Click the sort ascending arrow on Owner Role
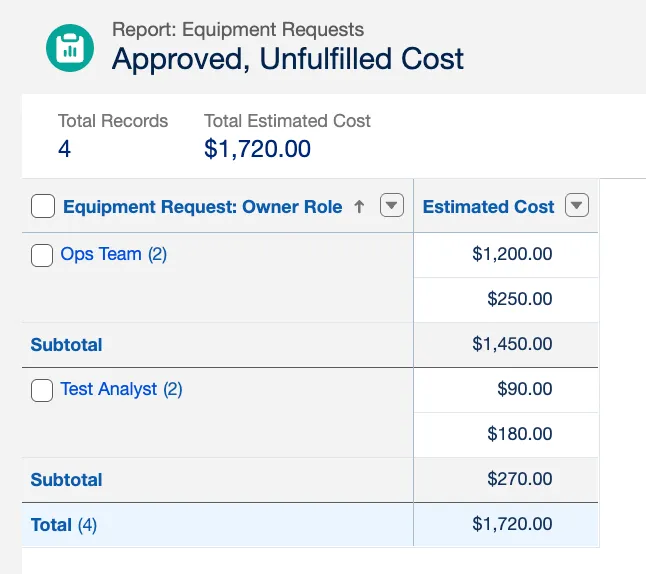The image size is (646, 574). click(359, 206)
